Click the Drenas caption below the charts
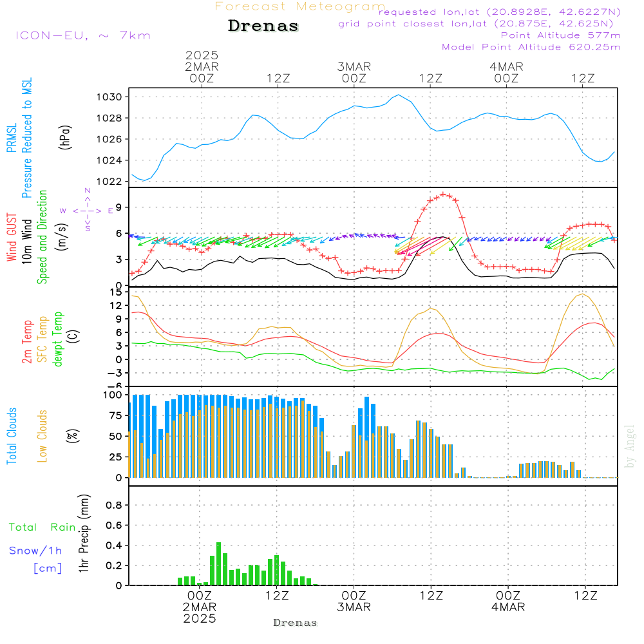The height and width of the screenshot is (644, 644). pos(296,623)
